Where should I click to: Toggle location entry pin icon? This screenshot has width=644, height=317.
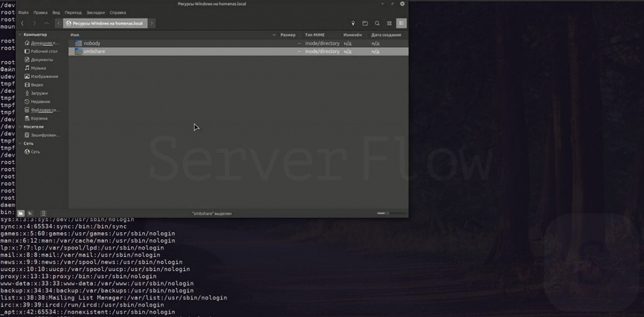[353, 23]
